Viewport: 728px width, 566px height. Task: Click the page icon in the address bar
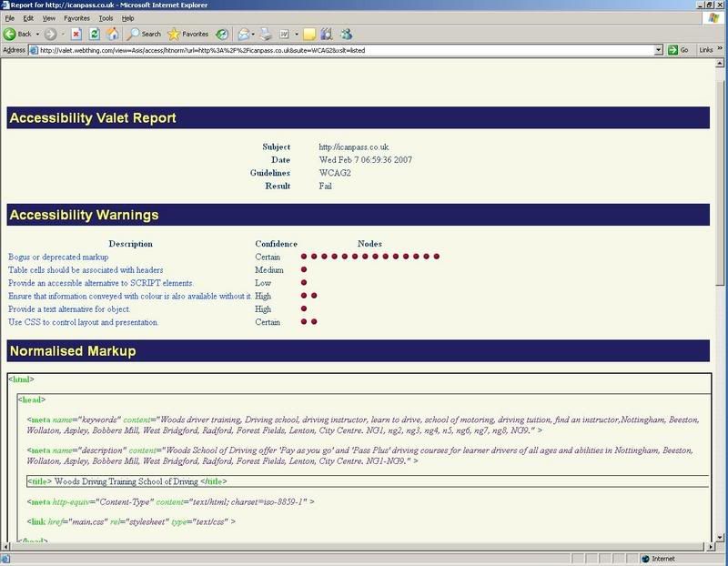pos(34,50)
